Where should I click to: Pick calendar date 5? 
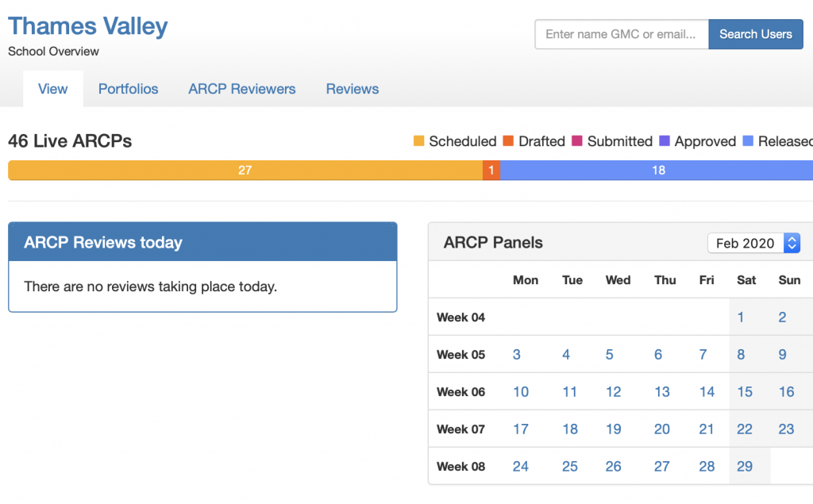click(x=609, y=354)
